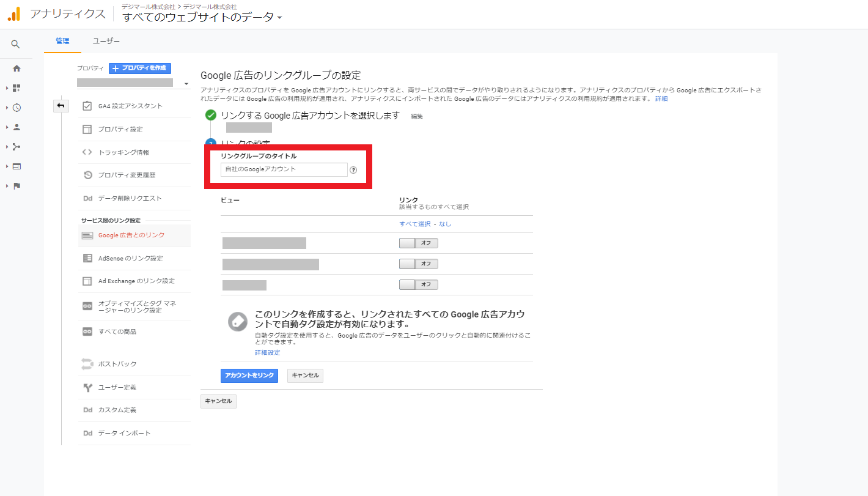The image size is (868, 496).
Task: Click キャンセル next to アカウントをリンク
Action: tap(305, 376)
